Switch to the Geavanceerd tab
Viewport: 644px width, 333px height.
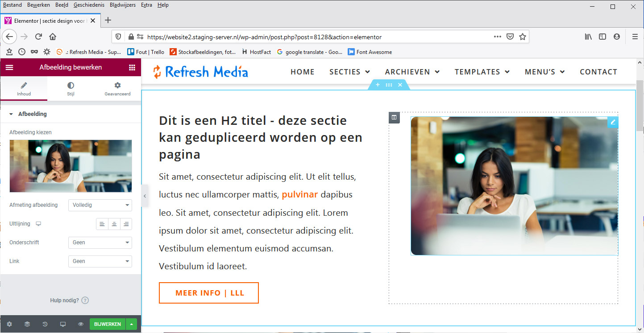[117, 88]
